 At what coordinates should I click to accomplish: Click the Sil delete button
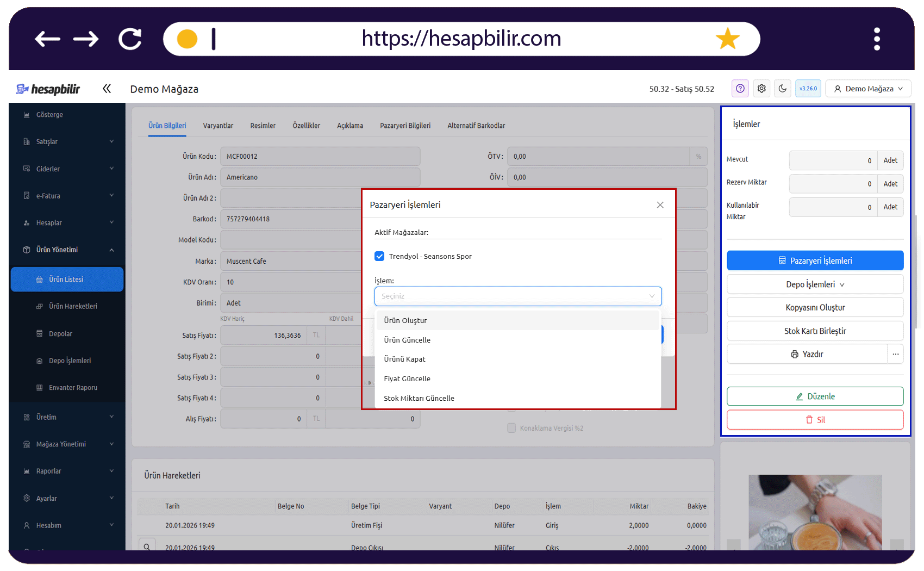pyautogui.click(x=815, y=420)
